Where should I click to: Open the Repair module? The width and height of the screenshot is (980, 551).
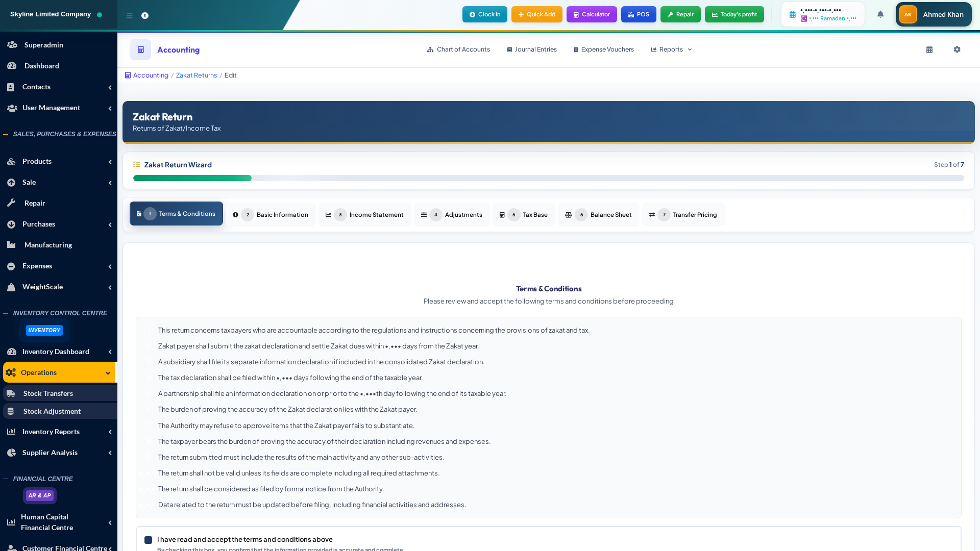[680, 14]
